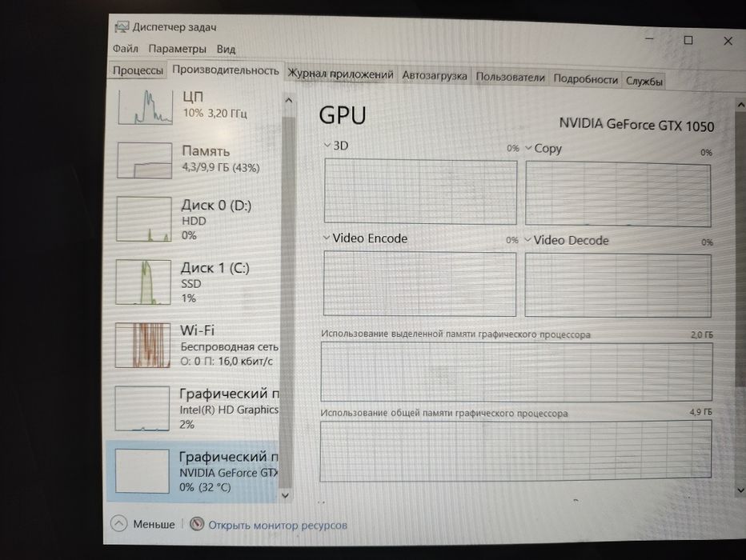Go to the Пользователи tab
The image size is (746, 560).
(x=510, y=78)
